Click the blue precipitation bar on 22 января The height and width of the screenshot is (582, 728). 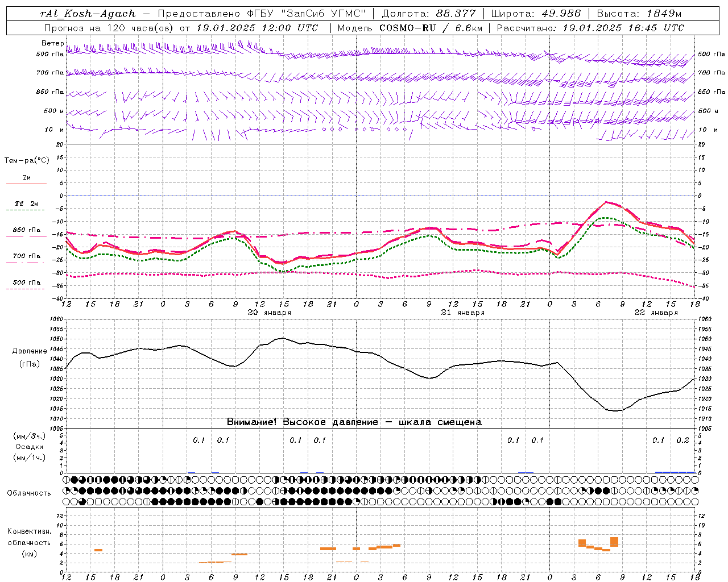tap(675, 472)
